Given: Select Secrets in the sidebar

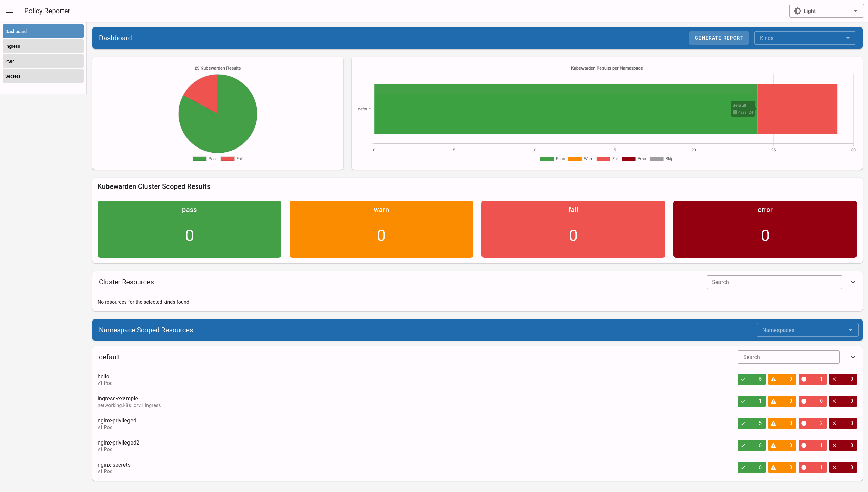Looking at the screenshot, I should point(43,76).
